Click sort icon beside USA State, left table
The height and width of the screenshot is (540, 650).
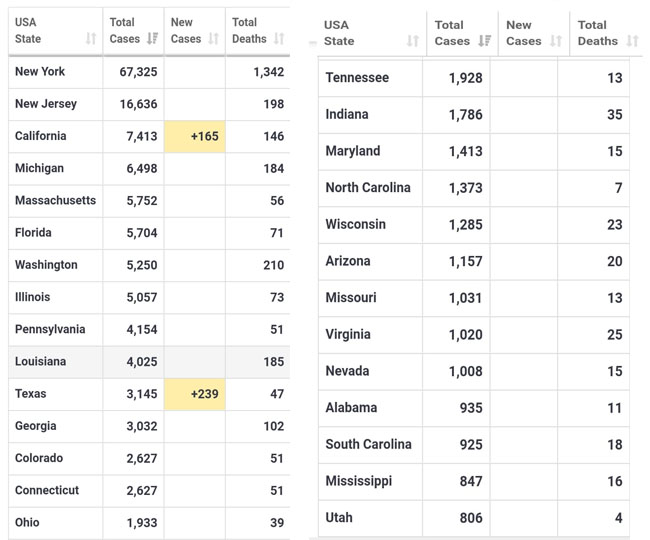pyautogui.click(x=91, y=39)
